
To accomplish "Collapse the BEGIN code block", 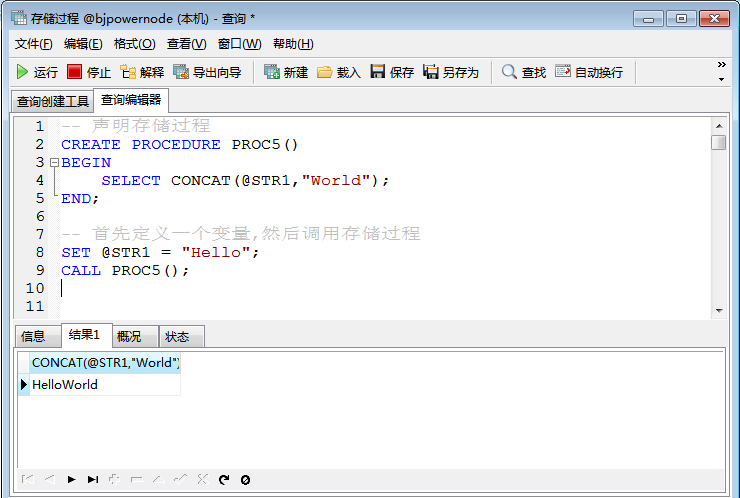I will pyautogui.click(x=54, y=163).
